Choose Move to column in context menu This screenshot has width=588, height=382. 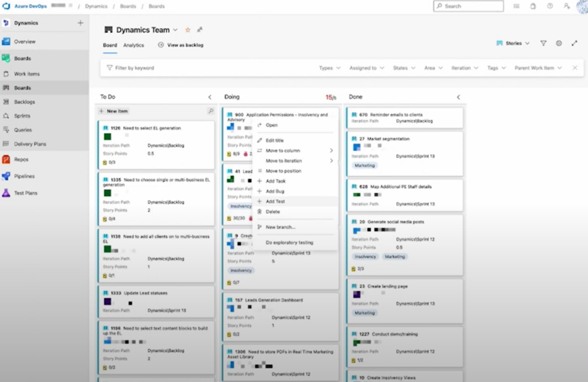[295, 150]
